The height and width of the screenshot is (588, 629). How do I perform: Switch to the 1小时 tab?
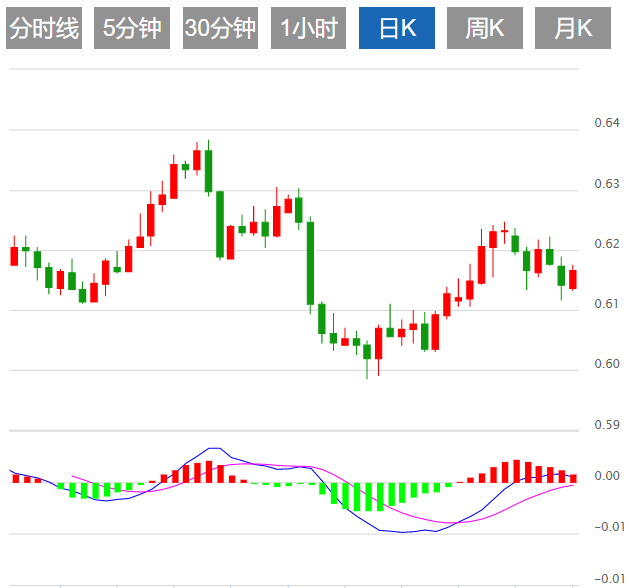(x=308, y=29)
